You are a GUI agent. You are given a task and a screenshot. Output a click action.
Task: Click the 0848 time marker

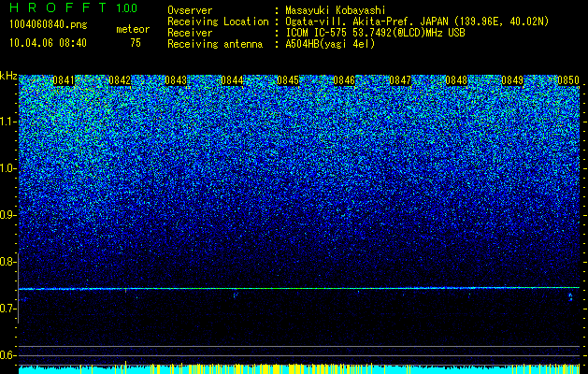coord(456,80)
